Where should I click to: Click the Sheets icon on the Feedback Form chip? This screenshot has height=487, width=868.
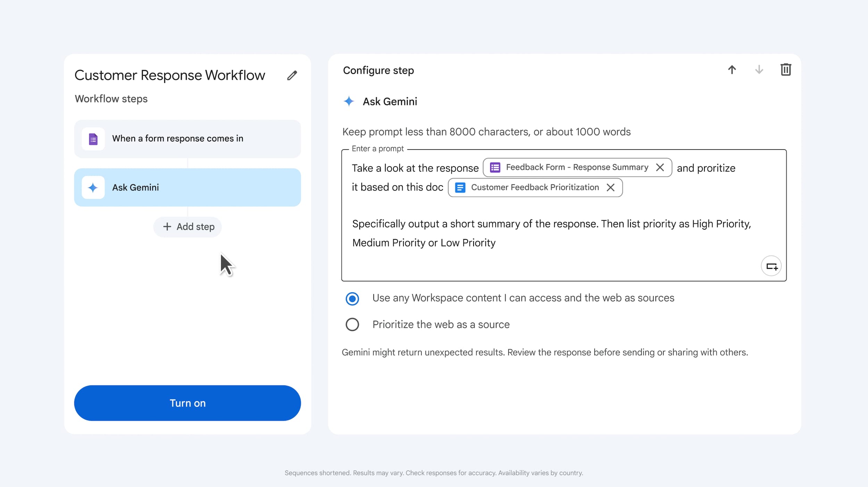(495, 167)
